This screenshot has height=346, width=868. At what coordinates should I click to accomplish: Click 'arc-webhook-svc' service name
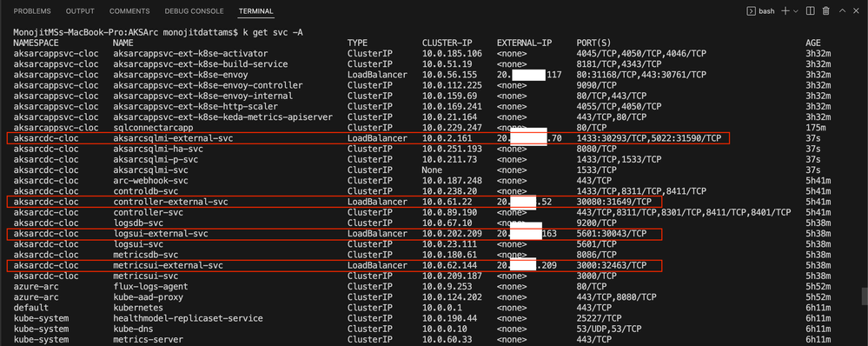(x=150, y=181)
